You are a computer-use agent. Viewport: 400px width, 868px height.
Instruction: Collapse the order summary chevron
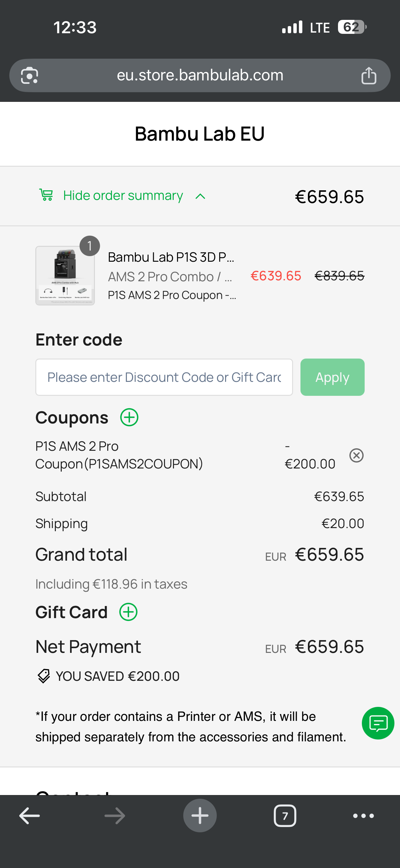[200, 196]
